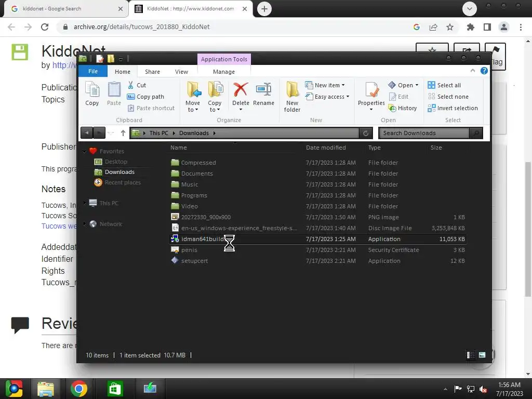Click the address bar refresh button
The image size is (532, 399).
[x=366, y=133]
